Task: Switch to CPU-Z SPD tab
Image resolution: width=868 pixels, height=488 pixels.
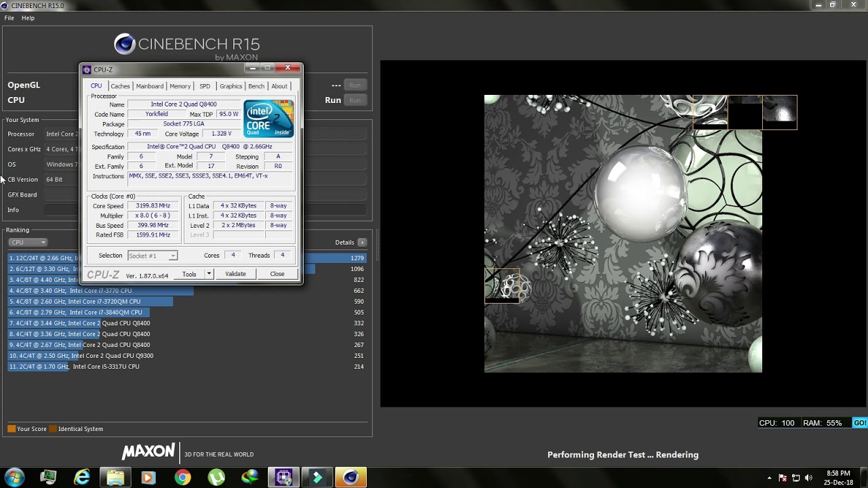Action: 205,86
